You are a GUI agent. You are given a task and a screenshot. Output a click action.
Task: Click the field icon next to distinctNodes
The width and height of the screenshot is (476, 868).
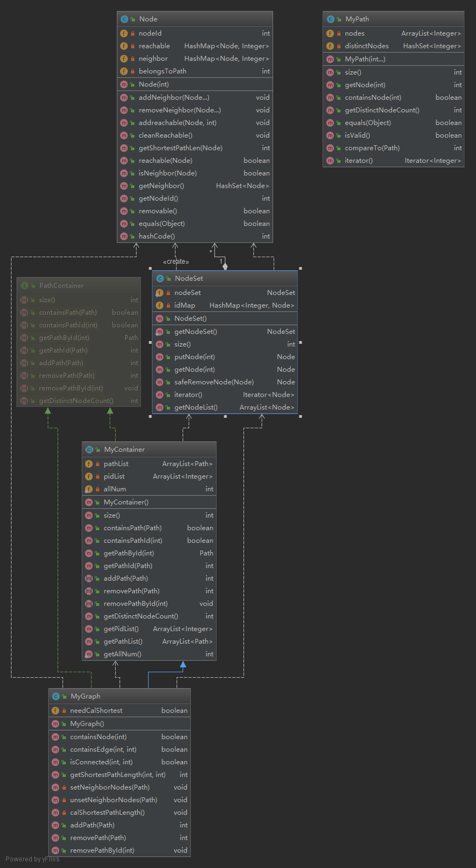pos(330,46)
